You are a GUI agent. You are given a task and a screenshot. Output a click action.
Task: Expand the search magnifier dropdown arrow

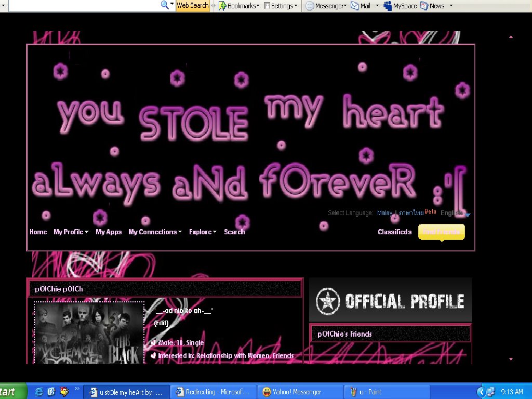pyautogui.click(x=171, y=5)
